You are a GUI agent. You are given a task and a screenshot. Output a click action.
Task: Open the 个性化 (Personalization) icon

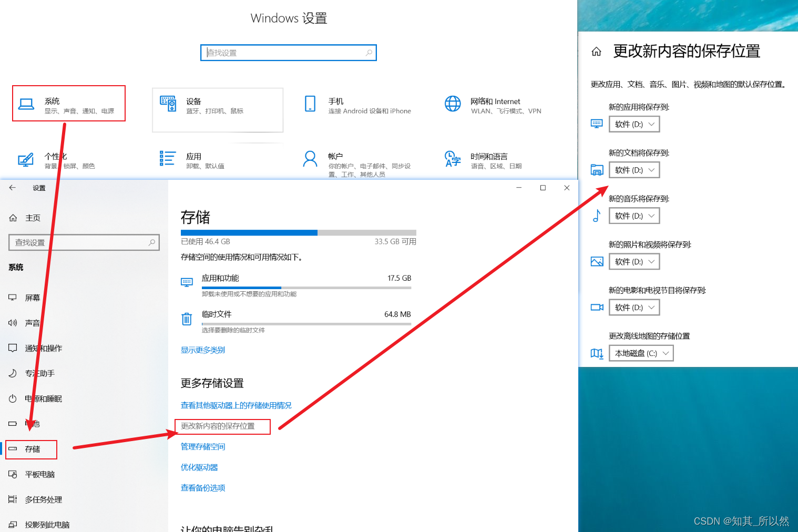coord(26,159)
